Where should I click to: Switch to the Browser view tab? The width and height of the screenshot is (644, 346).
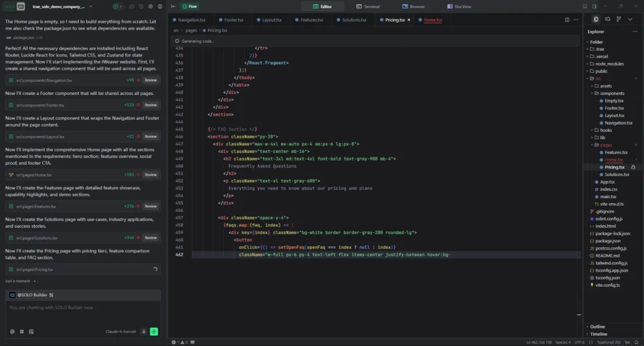[414, 6]
